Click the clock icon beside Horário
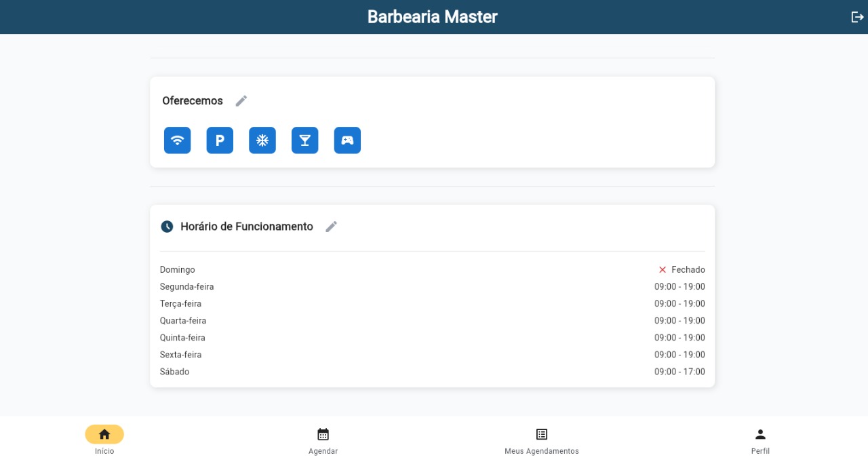Viewport: 868px width, 464px height. pos(167,227)
